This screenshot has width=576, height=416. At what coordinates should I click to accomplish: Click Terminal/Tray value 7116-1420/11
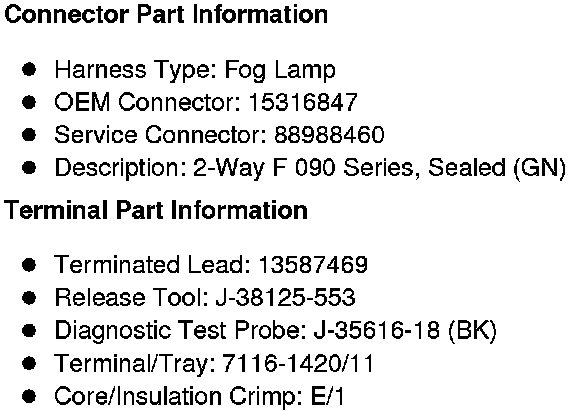point(298,363)
